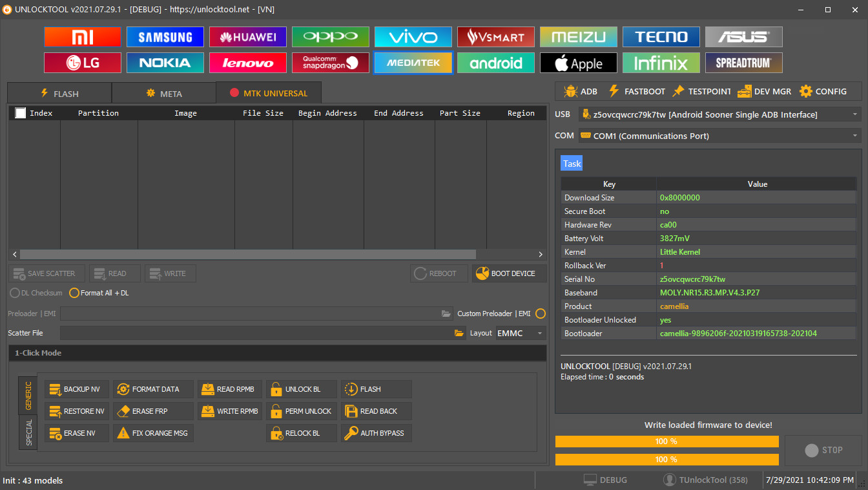The image size is (868, 490).
Task: Select the OPPO brand tile
Action: [x=331, y=37]
